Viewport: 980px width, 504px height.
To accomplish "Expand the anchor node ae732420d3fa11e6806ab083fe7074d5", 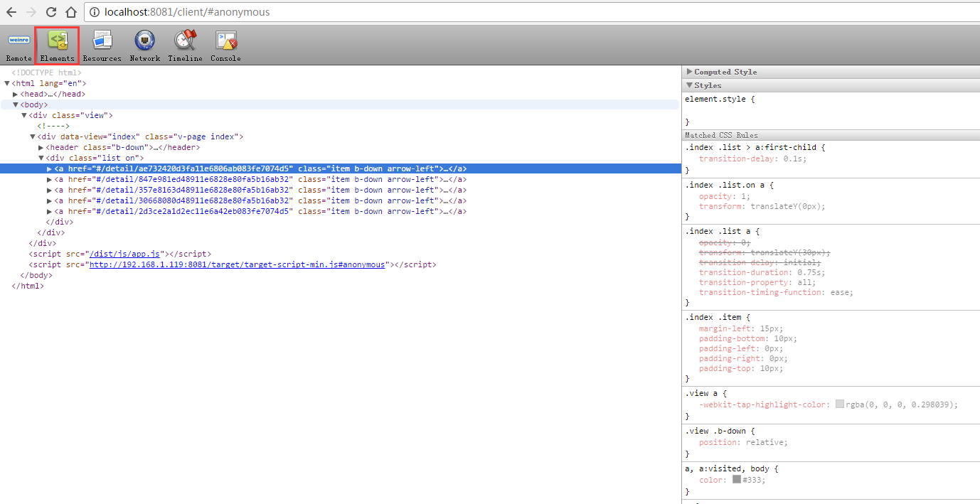I will (x=50, y=168).
